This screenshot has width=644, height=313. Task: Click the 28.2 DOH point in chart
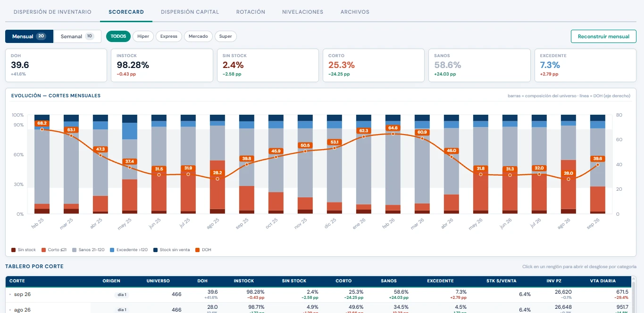point(217,179)
